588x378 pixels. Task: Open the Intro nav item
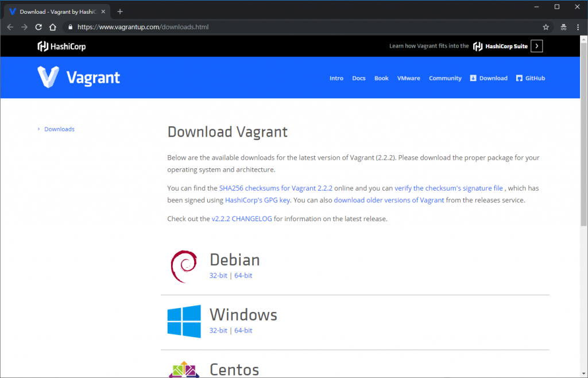click(336, 78)
